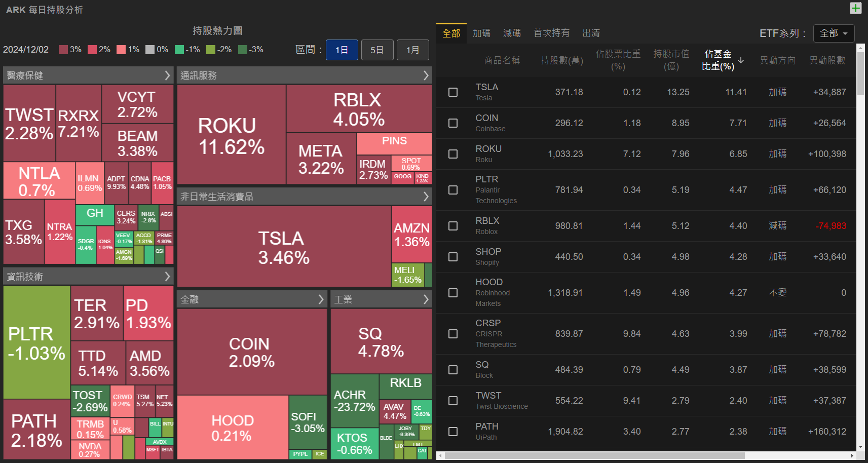Viewport: 868px width, 463px height.
Task: Sort by 佔股票比重 column header
Action: tap(618, 60)
